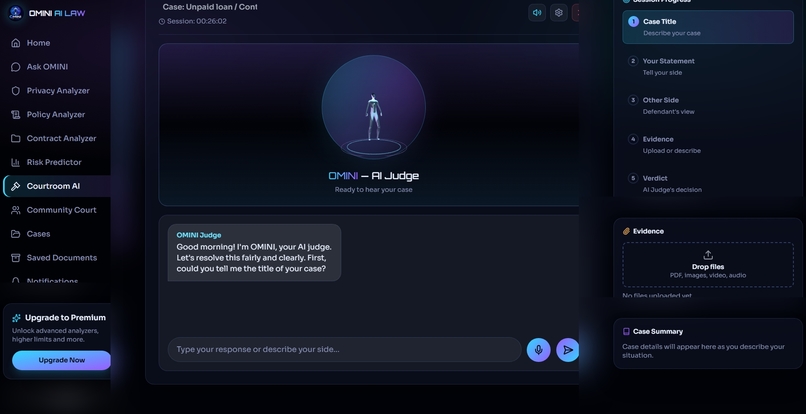Click the Cases open-folder icon

[x=16, y=233]
